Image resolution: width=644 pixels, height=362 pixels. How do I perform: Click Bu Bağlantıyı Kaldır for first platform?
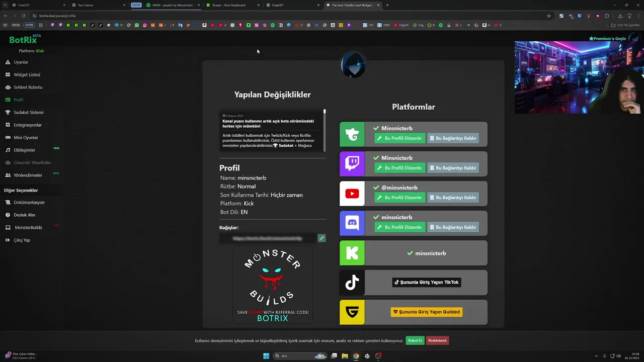[453, 138]
